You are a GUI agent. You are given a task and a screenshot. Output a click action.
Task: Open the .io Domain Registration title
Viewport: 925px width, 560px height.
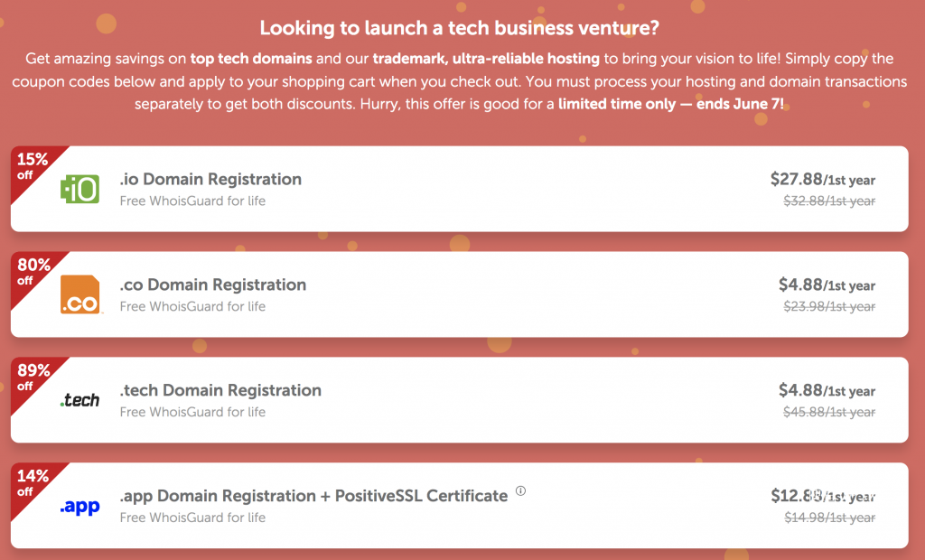[x=210, y=179]
